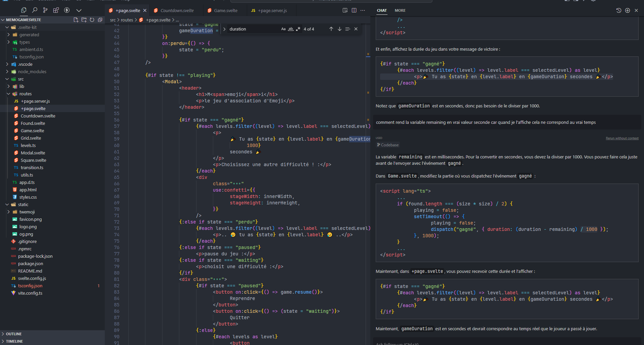Close the find widget

[356, 29]
